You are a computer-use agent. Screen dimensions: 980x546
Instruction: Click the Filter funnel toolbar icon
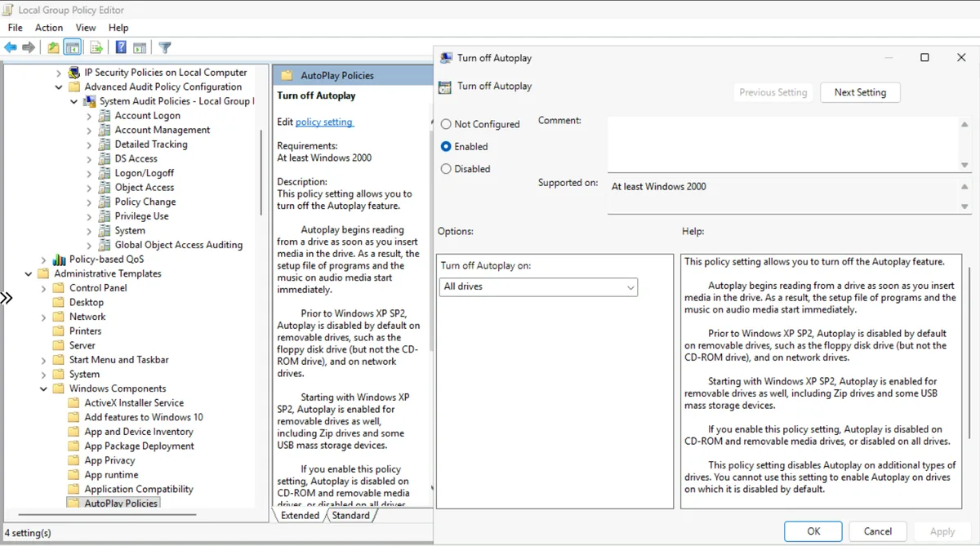point(164,47)
